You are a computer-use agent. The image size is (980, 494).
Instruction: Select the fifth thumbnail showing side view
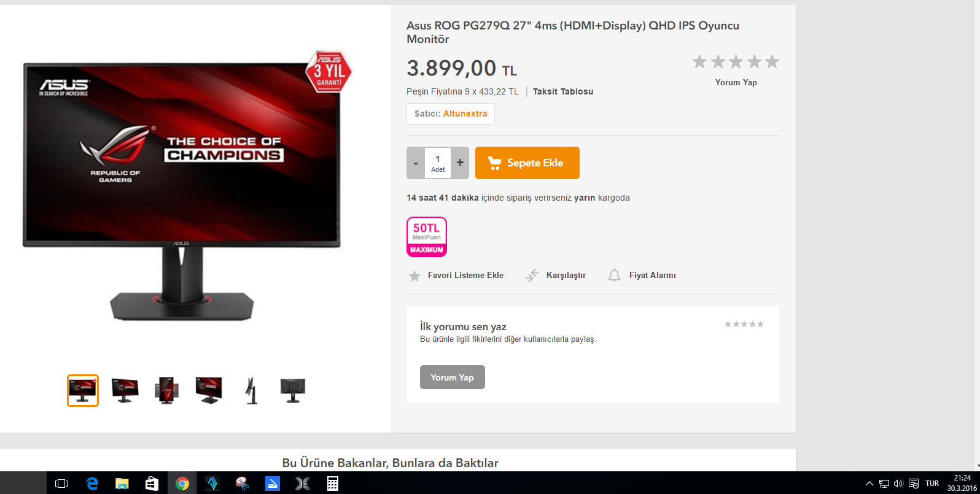pos(251,390)
